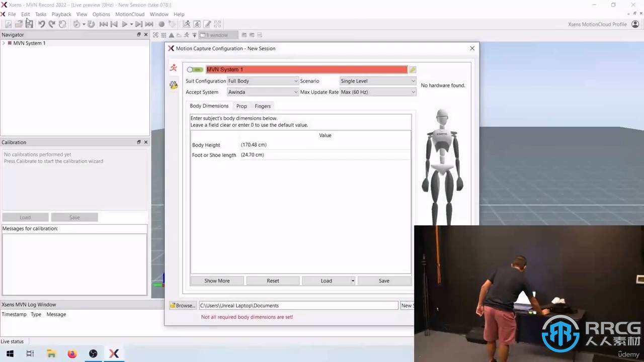Open the stopwatch icon's dropdown arrow
Viewport: 644px width, 362px height.
click(x=84, y=24)
